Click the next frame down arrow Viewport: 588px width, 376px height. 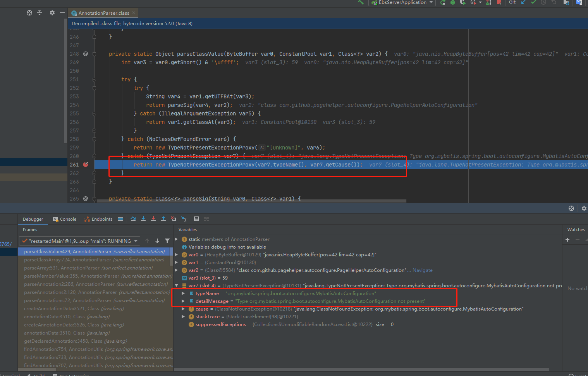[157, 241]
